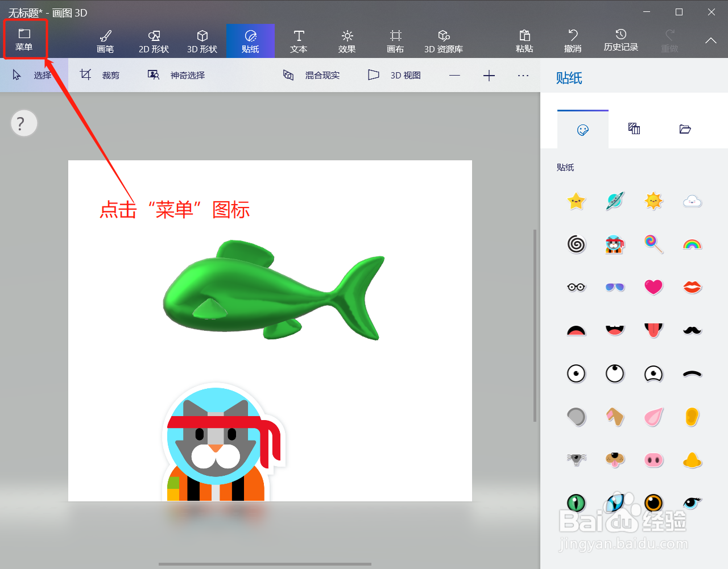Select the 神奇选择 (Magic Select) tool

pos(176,74)
